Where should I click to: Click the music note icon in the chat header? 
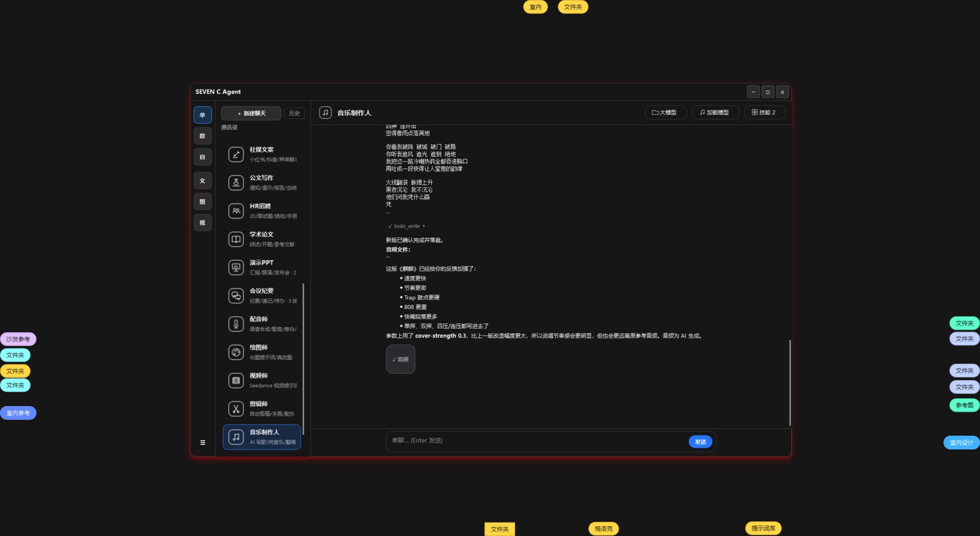pos(325,113)
